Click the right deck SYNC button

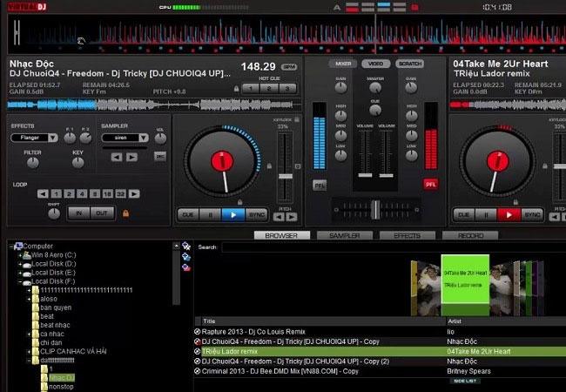(x=532, y=215)
